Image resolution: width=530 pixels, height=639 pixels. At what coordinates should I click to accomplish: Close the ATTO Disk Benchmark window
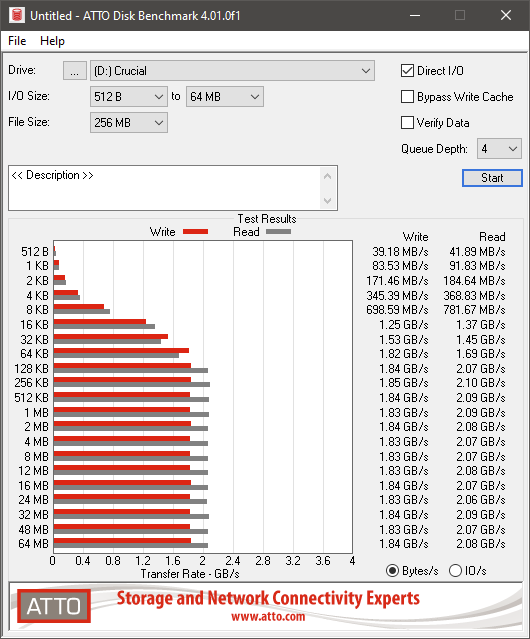(x=506, y=15)
